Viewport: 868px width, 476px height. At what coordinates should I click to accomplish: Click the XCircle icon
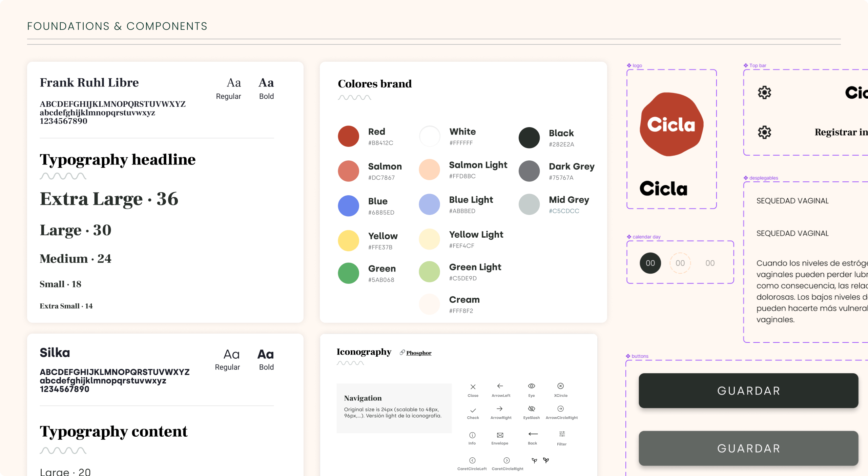(x=561, y=386)
